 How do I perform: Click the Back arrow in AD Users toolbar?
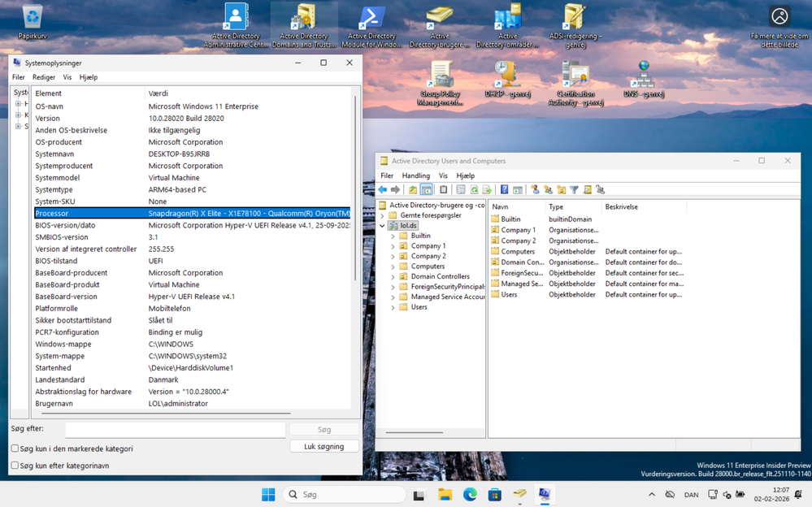coord(383,190)
